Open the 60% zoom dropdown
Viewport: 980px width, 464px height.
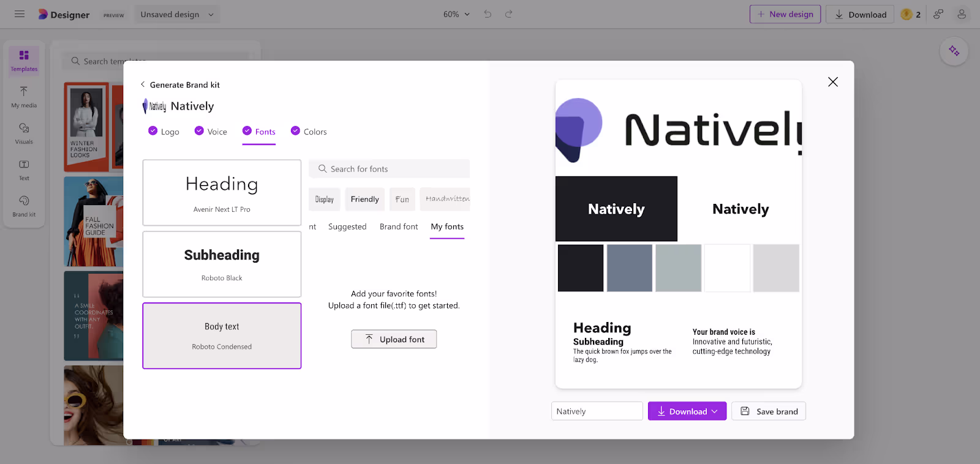[x=456, y=14]
